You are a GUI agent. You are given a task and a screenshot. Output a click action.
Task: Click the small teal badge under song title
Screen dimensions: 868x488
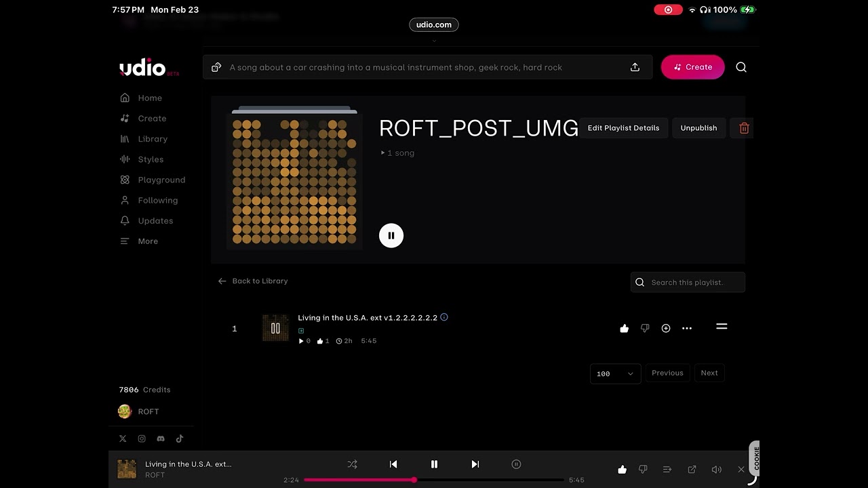[301, 331]
